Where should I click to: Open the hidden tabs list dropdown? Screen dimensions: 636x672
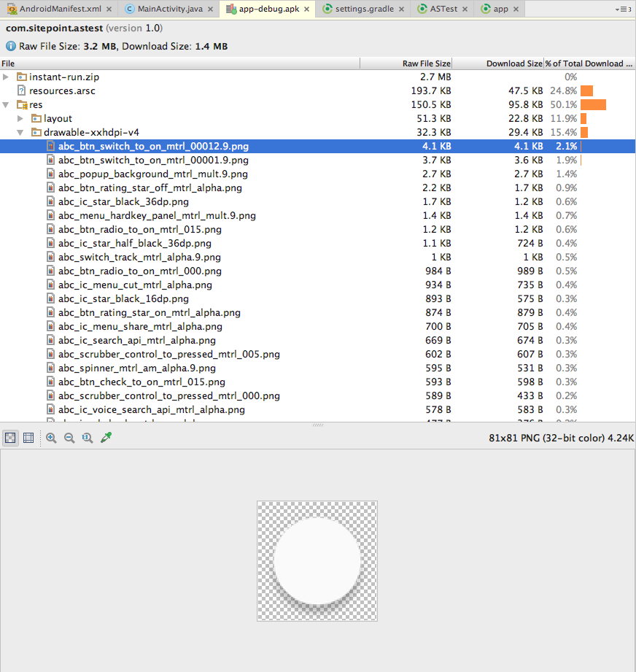(x=623, y=9)
